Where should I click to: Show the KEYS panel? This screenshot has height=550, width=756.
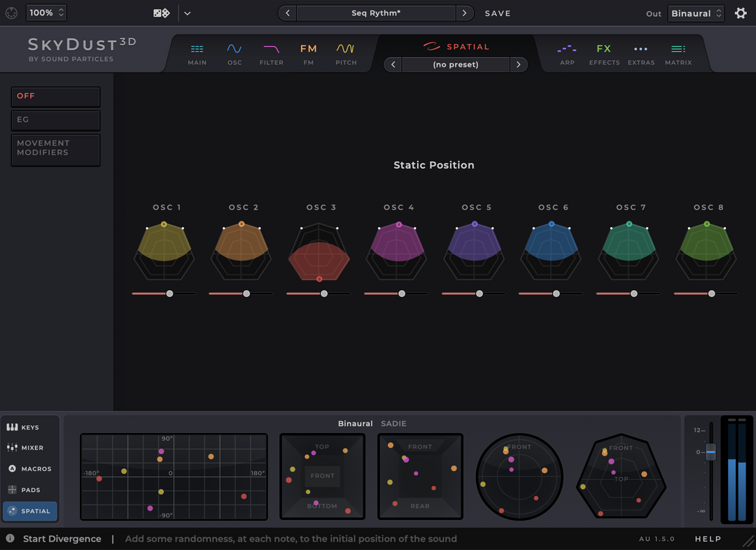click(30, 427)
